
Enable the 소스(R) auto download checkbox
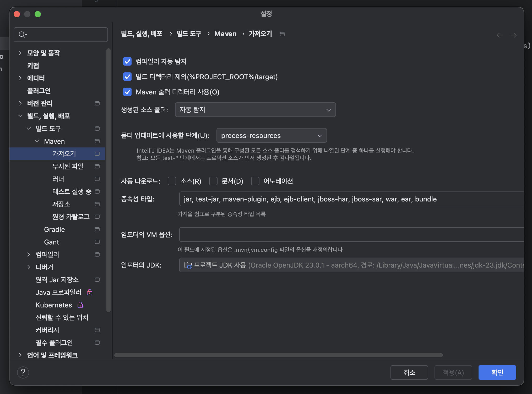(172, 181)
